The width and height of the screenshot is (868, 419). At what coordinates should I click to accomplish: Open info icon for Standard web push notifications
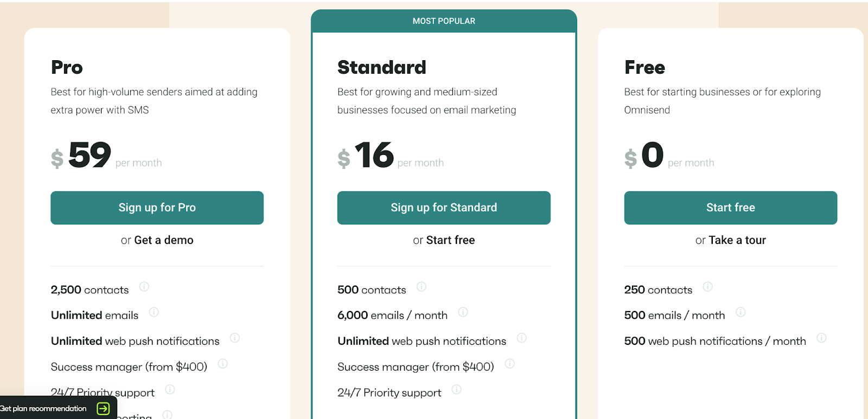(521, 338)
